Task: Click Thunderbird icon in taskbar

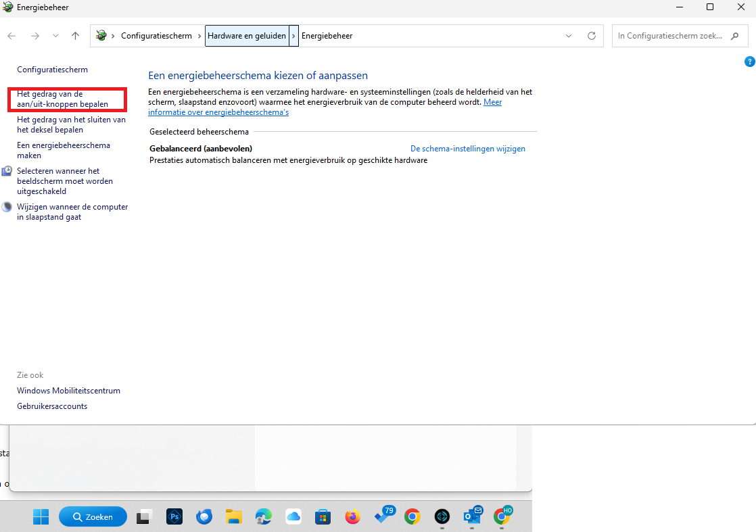Action: coord(204,517)
